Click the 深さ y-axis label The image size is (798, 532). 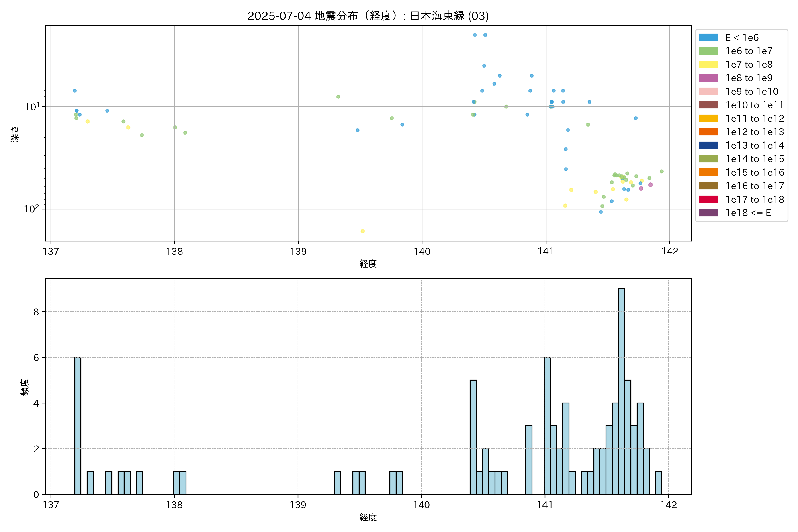tap(15, 134)
